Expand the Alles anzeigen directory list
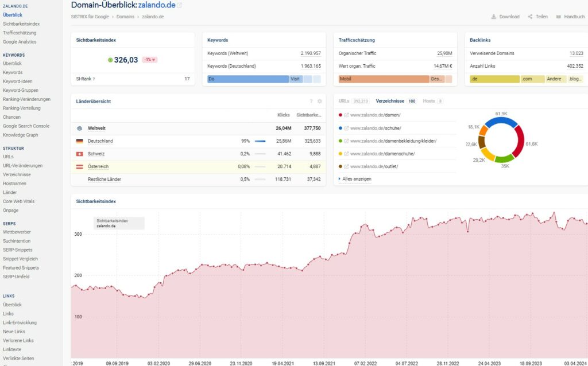The width and height of the screenshot is (588, 366). (356, 179)
